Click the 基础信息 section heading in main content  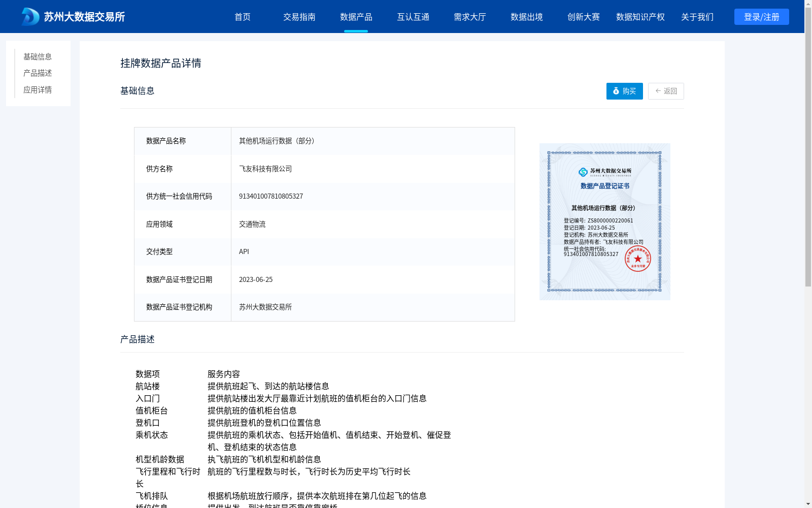(x=138, y=90)
